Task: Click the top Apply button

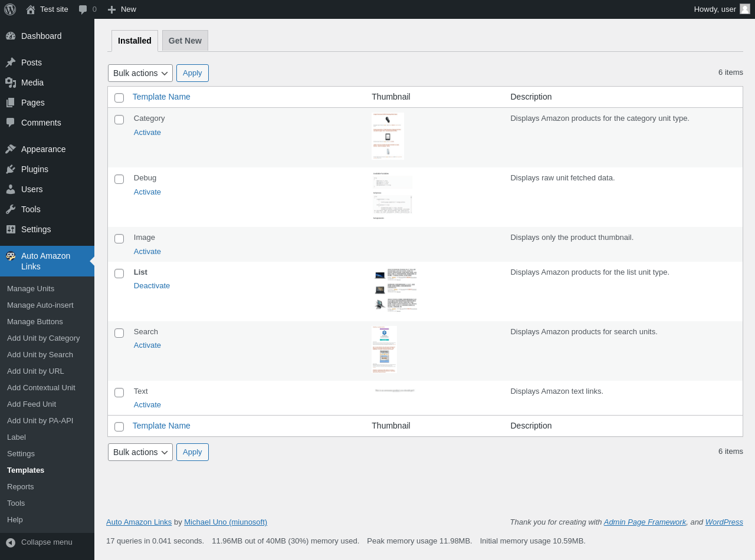Action: 192,73
